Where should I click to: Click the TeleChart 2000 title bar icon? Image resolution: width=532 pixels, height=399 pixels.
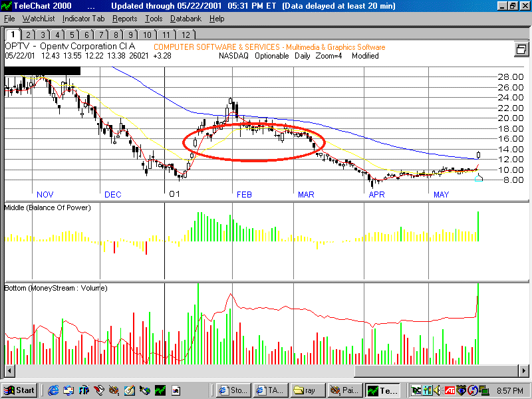click(7, 6)
